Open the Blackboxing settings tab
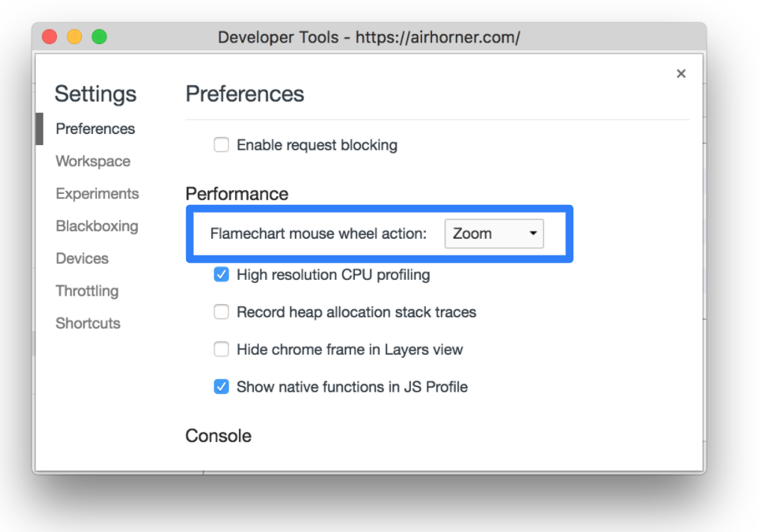Screen dimensions: 761x532 click(x=97, y=226)
